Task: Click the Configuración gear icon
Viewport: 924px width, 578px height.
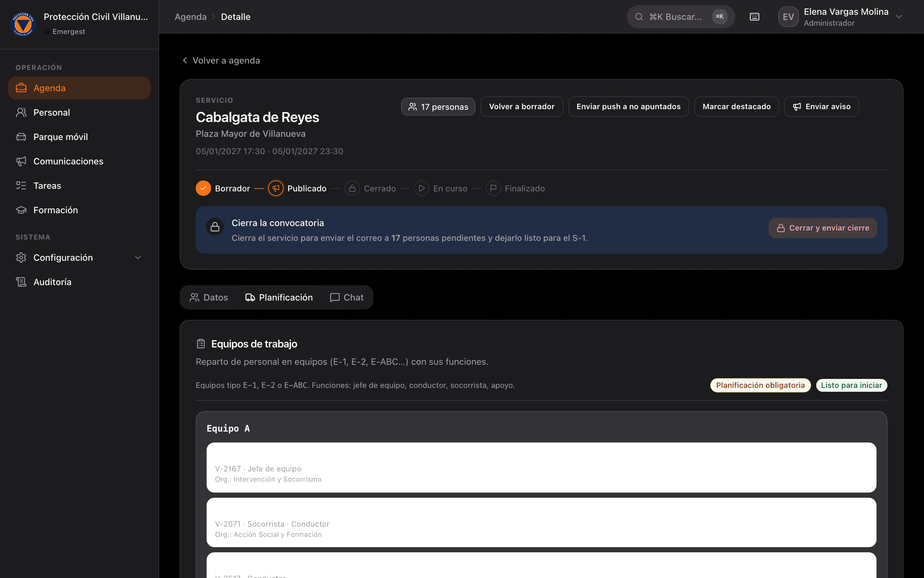Action: click(x=21, y=258)
